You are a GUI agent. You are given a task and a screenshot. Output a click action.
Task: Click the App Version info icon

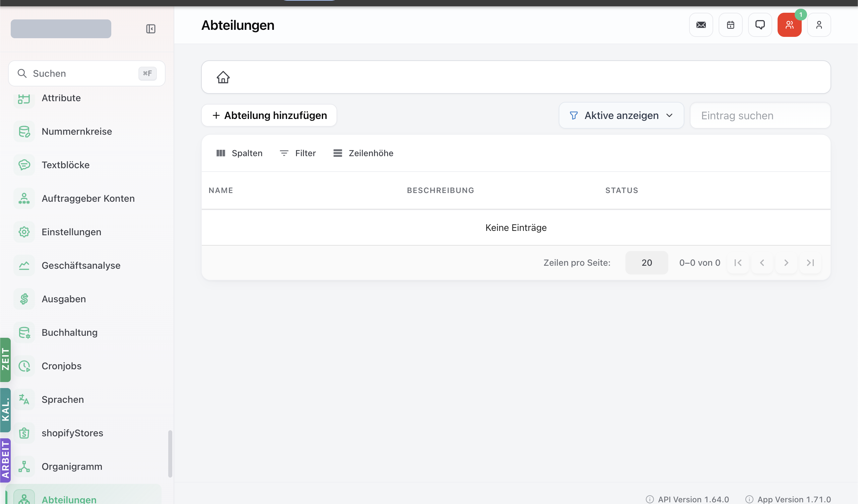click(749, 499)
